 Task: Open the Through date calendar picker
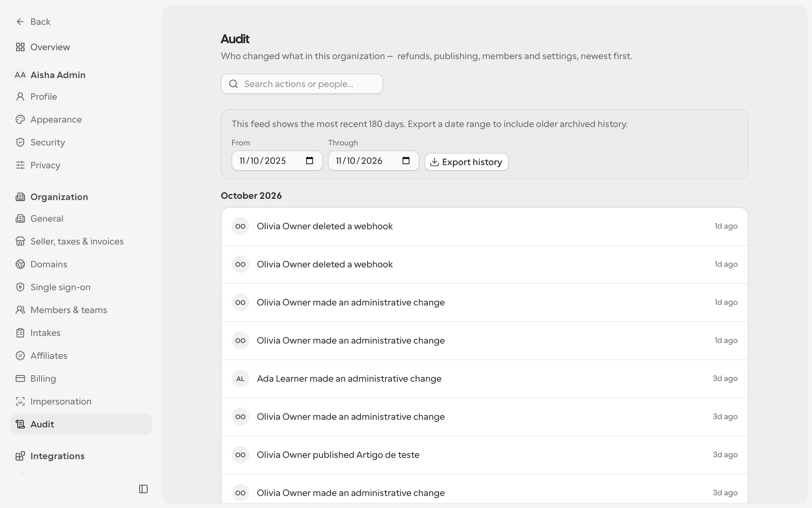406,161
